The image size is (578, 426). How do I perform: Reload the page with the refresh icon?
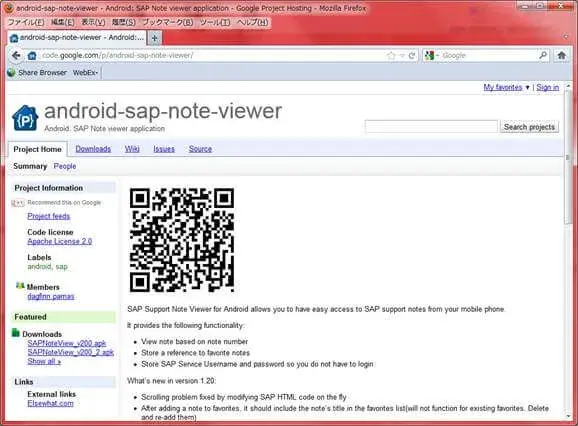click(412, 56)
